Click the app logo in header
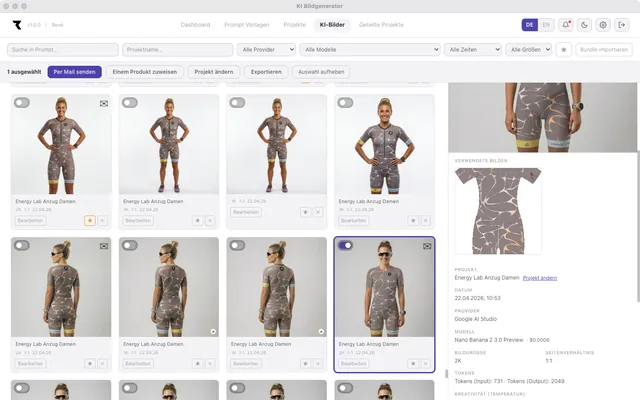Image resolution: width=640 pixels, height=400 pixels. pos(17,25)
